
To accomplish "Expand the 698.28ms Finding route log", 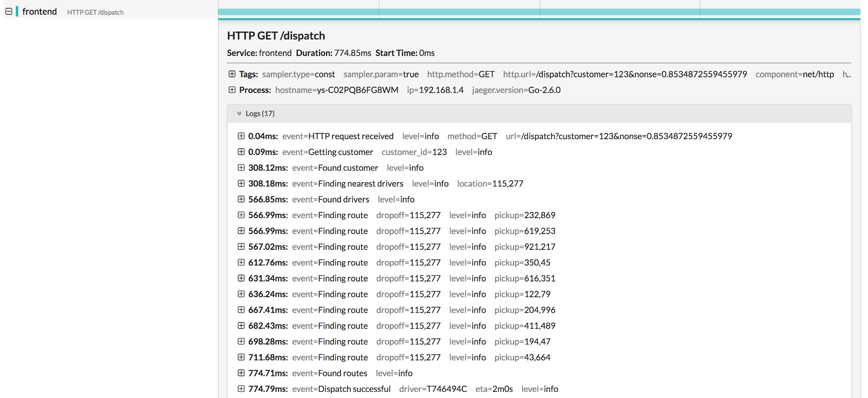I will (x=241, y=342).
